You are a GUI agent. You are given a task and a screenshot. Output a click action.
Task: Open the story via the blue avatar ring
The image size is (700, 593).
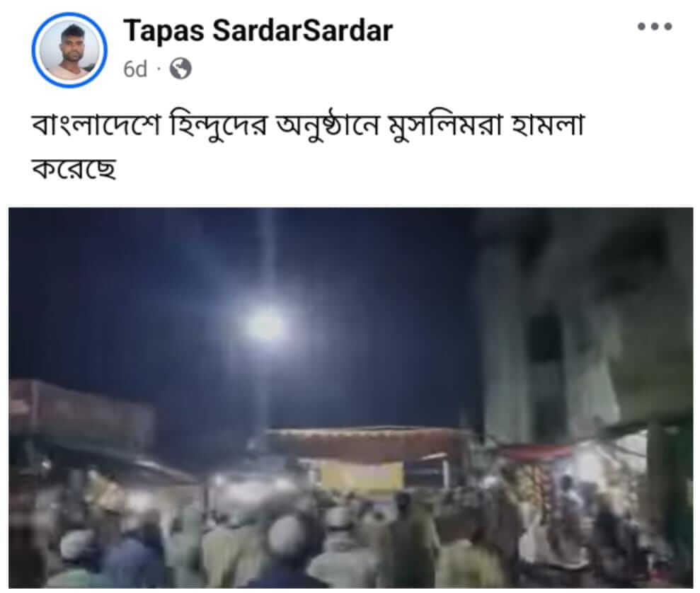69,50
